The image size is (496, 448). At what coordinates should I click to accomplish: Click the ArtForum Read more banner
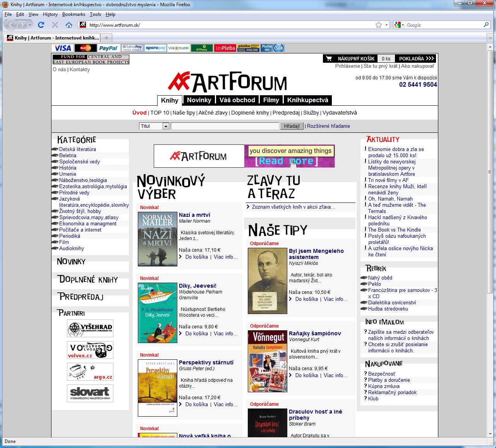pos(244,156)
